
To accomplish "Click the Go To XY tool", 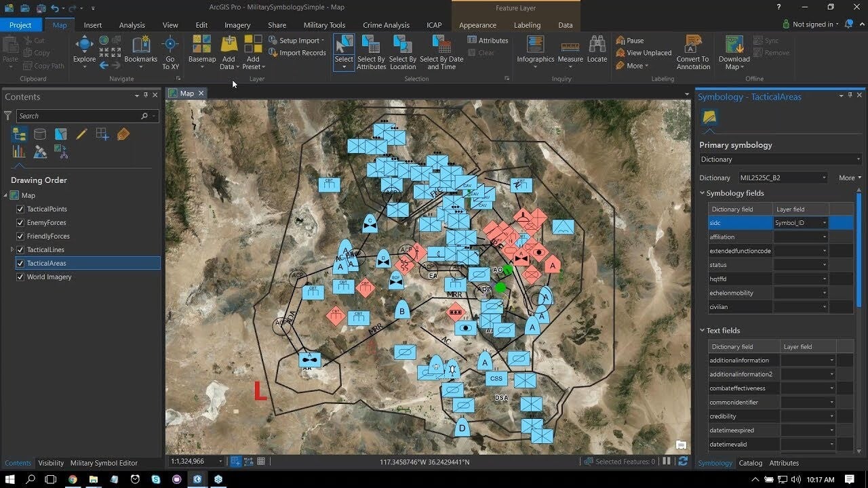I will coord(170,53).
